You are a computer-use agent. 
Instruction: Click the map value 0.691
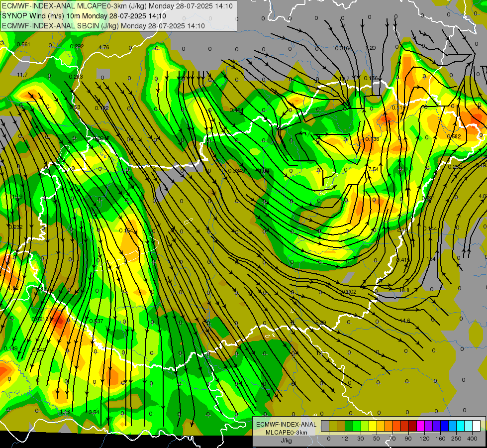tap(428, 198)
